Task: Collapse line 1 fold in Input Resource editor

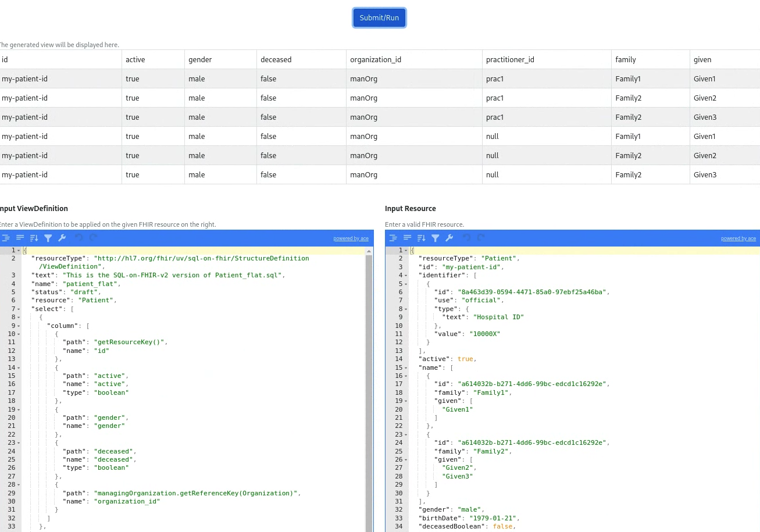Action: click(406, 251)
